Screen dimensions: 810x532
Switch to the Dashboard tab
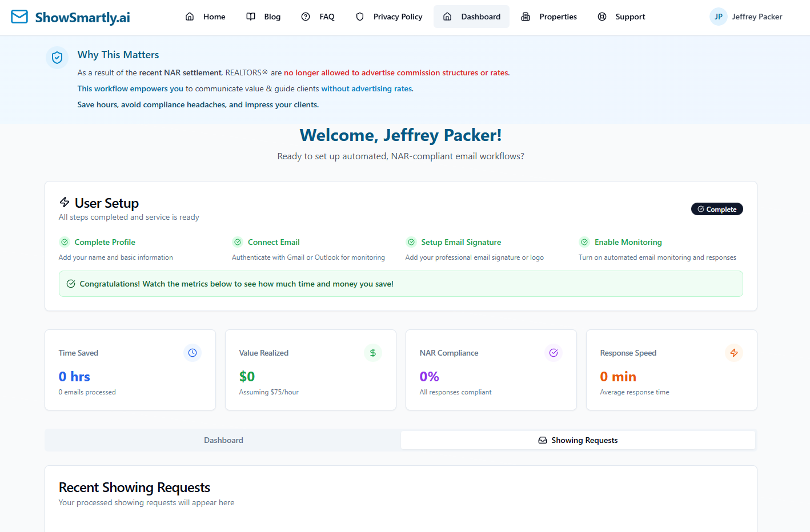223,440
